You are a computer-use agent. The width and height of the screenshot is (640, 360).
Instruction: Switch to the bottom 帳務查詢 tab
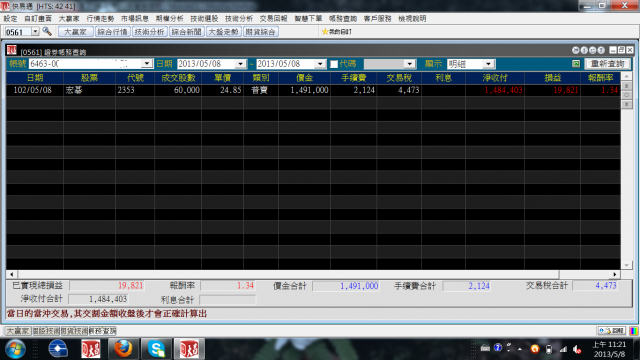pyautogui.click(x=102, y=331)
